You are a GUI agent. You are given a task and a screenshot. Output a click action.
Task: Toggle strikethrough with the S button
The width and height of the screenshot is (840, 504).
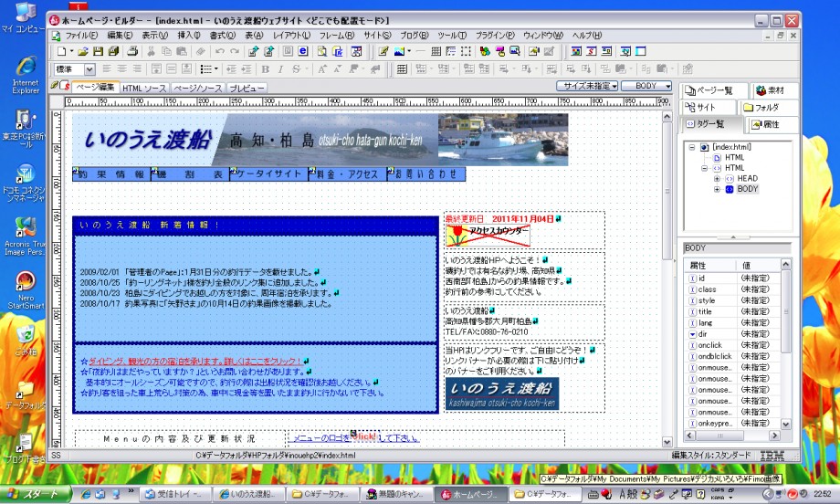tap(296, 69)
